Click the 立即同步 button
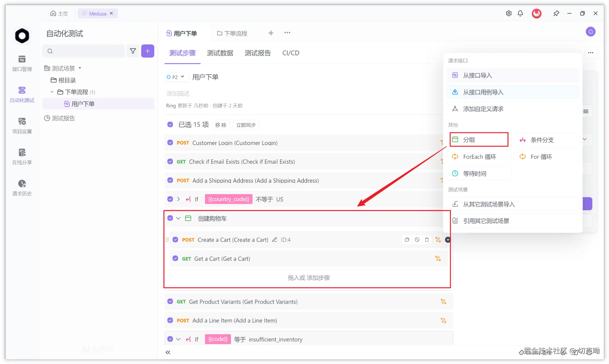This screenshot has width=609, height=364. 246,125
